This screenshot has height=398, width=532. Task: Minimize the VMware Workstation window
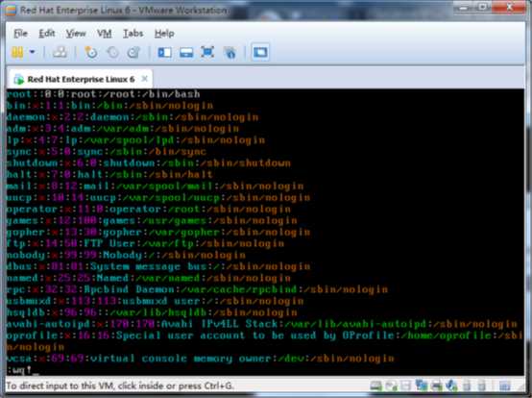[x=464, y=7]
